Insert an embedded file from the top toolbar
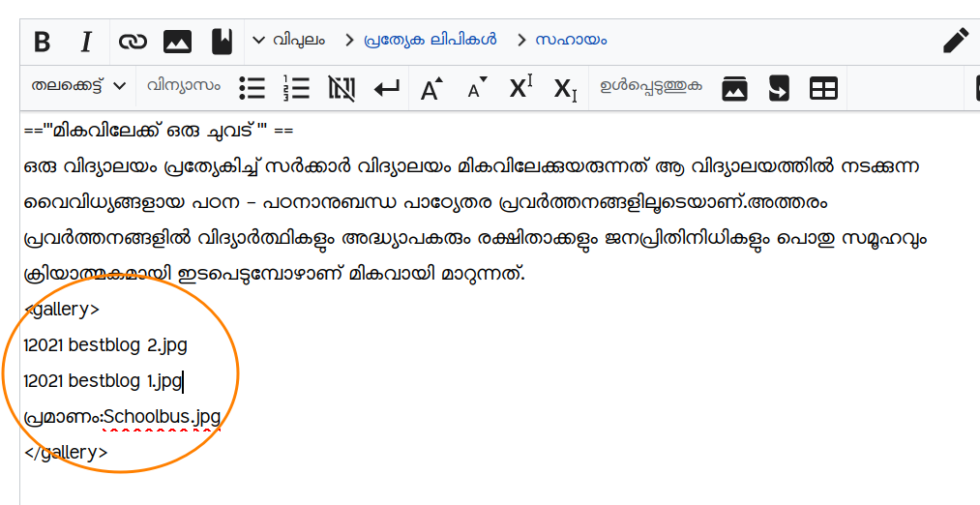Viewport: 980px width, 505px height. pyautogui.click(x=177, y=42)
